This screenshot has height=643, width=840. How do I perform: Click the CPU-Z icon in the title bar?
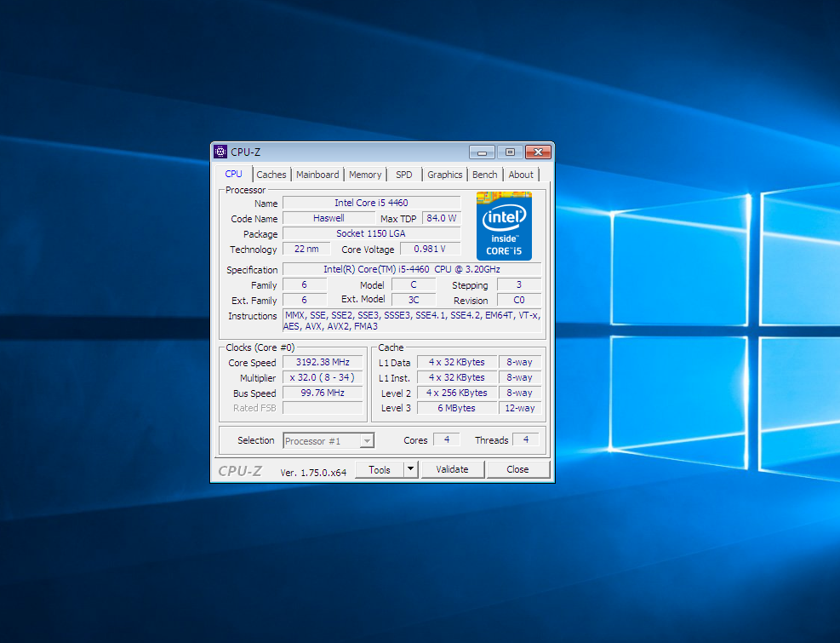(x=220, y=152)
